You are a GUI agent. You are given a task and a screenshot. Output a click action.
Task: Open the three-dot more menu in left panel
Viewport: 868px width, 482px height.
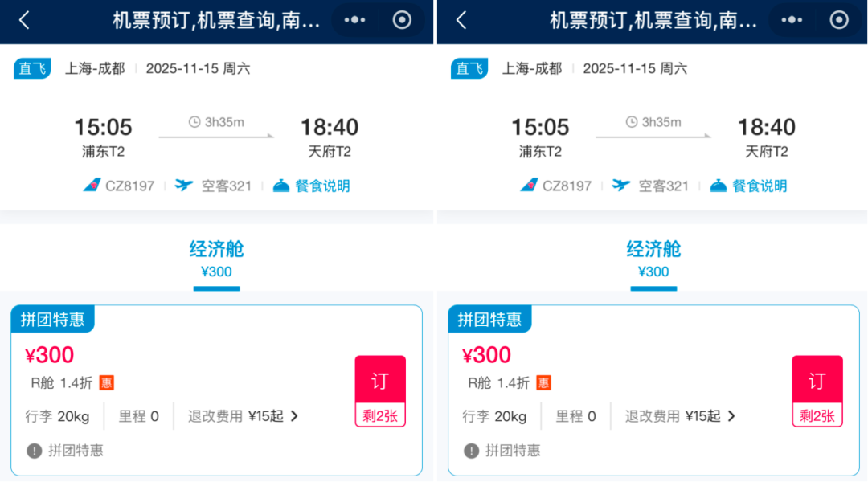[x=354, y=20]
